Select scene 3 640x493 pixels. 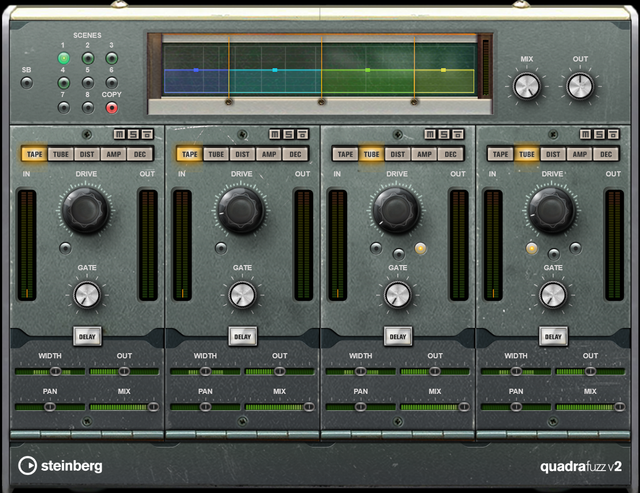111,58
